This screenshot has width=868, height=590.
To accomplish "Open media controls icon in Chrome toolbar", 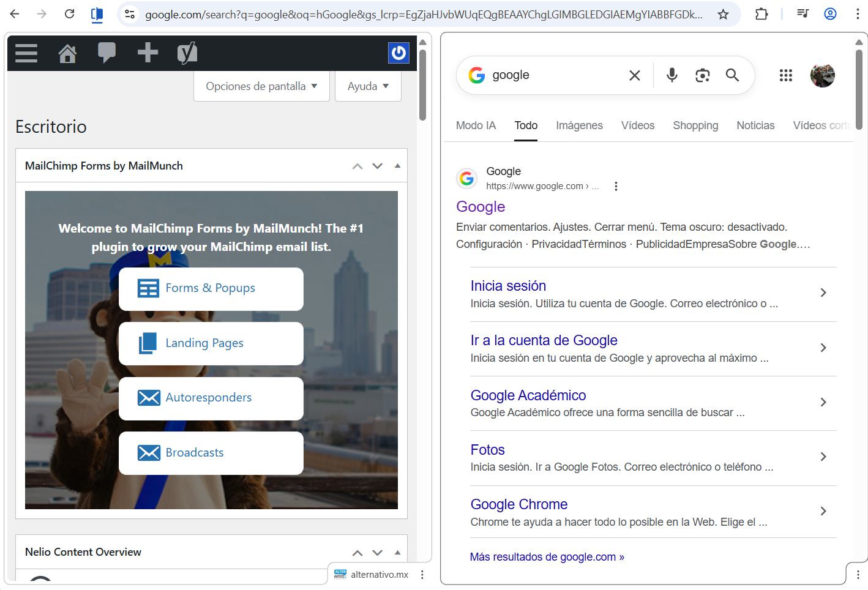I will point(803,13).
